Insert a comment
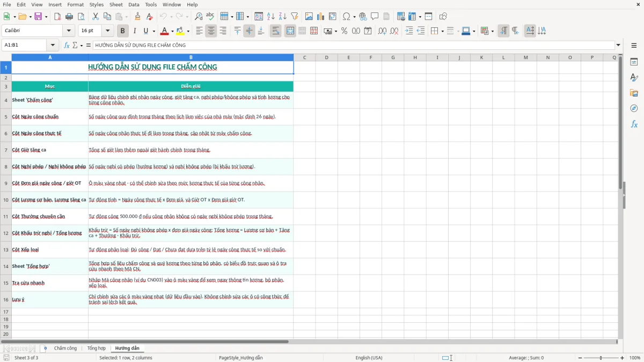 point(375,17)
